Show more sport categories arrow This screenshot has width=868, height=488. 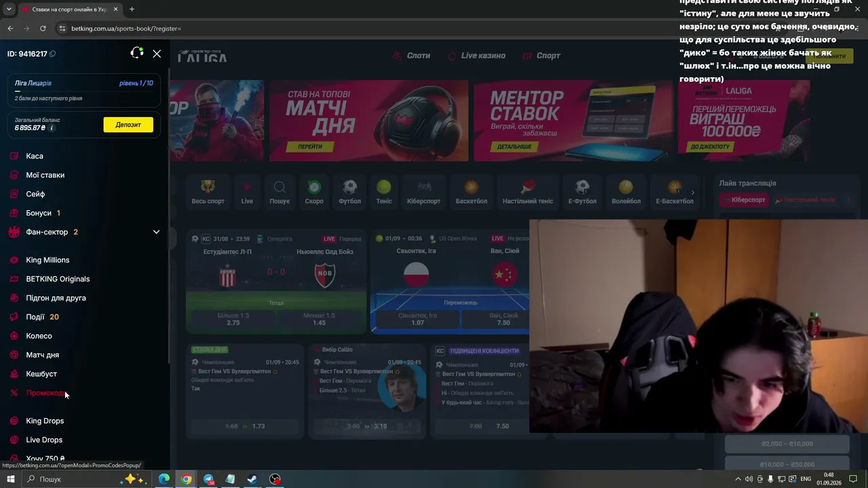pos(692,192)
